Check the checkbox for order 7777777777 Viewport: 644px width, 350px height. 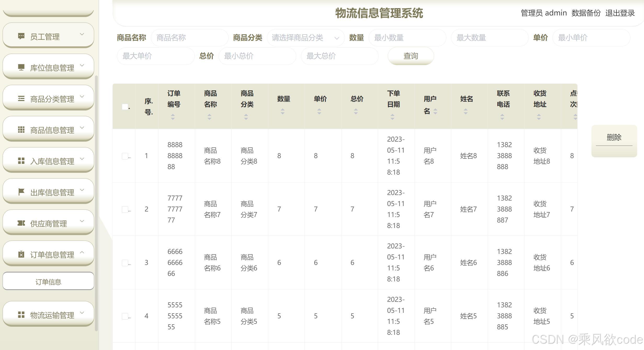[125, 209]
